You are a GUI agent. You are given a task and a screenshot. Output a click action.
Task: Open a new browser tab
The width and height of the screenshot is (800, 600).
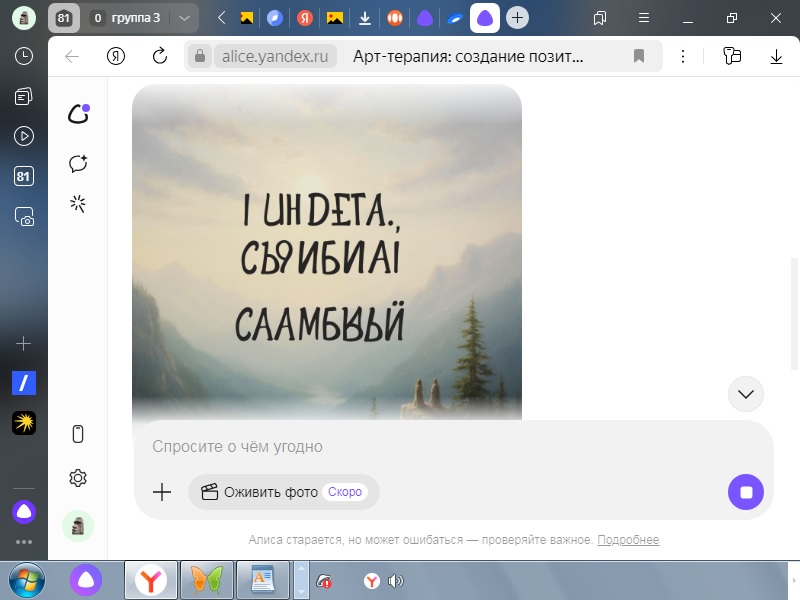click(517, 18)
